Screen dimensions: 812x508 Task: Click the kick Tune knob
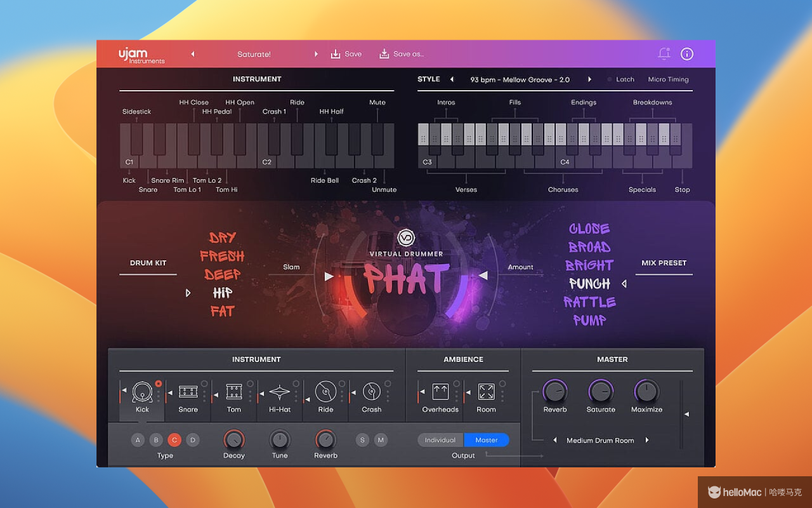point(280,439)
